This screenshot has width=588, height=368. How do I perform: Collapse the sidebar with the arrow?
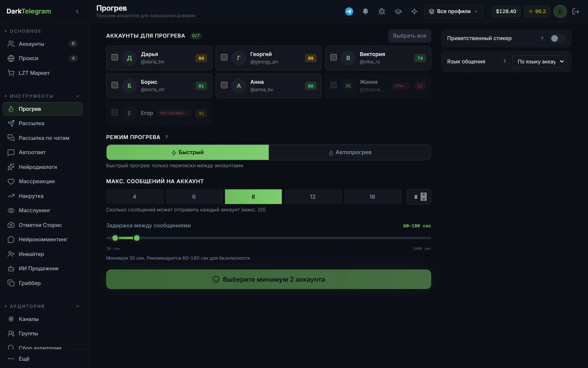tap(77, 11)
